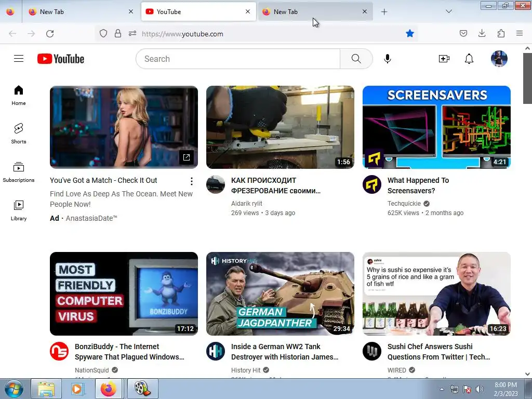Open YouTube notifications bell

click(469, 59)
